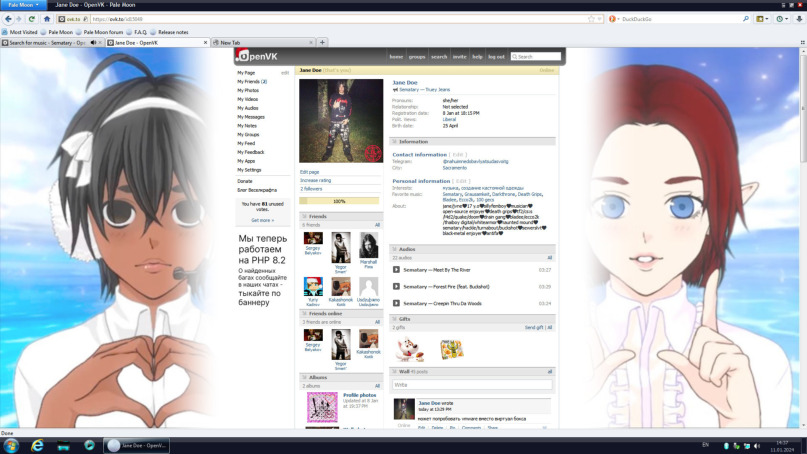This screenshot has width=807, height=454.
Task: Play the track 'Forest Fire (feat. Buckshot)'
Action: click(x=395, y=286)
